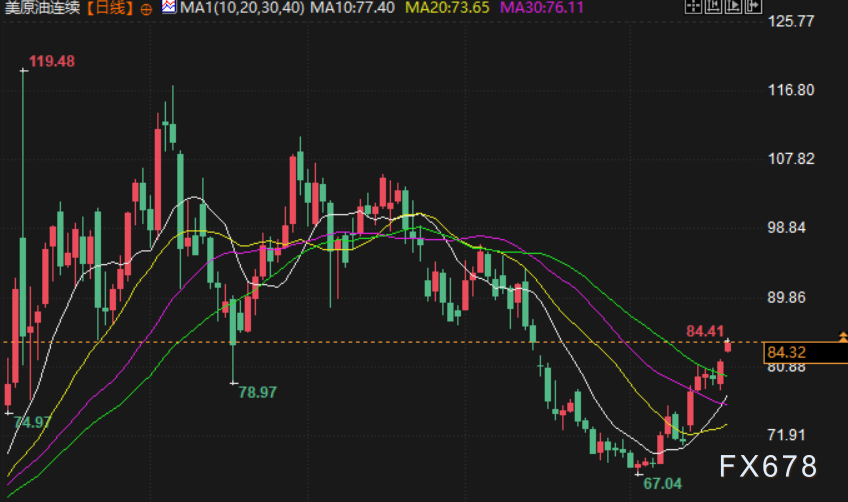This screenshot has width=848, height=502.
Task: Click the 美原油连续 instrument title
Action: coord(42,8)
